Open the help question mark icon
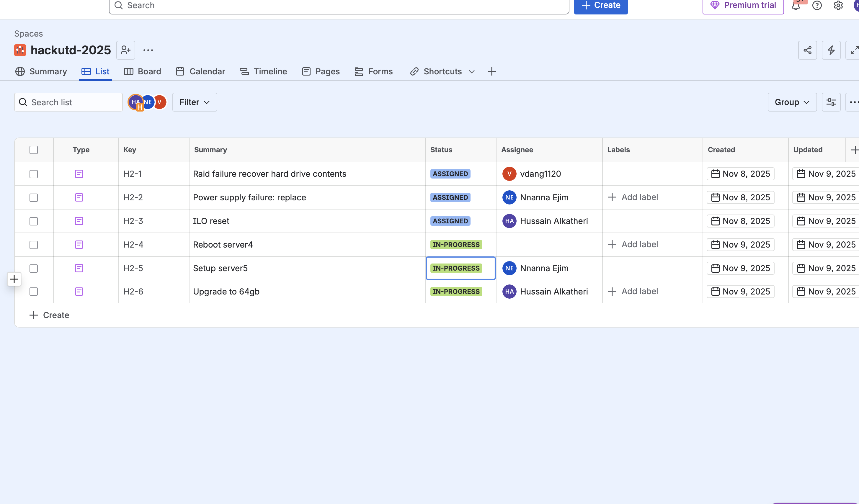This screenshot has height=504, width=859. tap(817, 5)
